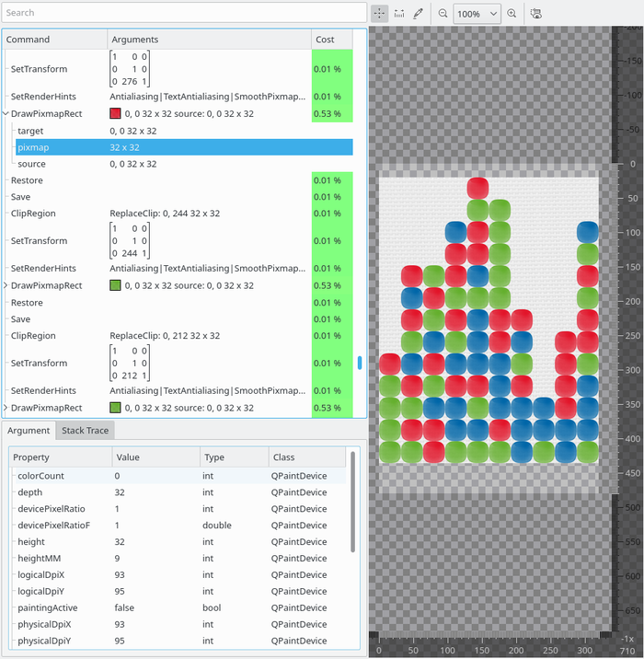The width and height of the screenshot is (644, 659).
Task: Select the target tree item
Action: pos(30,131)
